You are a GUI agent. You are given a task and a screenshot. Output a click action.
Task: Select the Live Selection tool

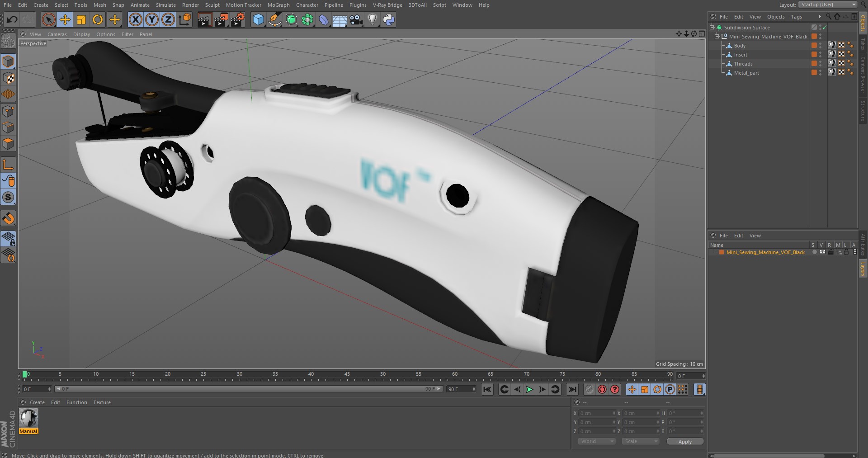(x=48, y=19)
